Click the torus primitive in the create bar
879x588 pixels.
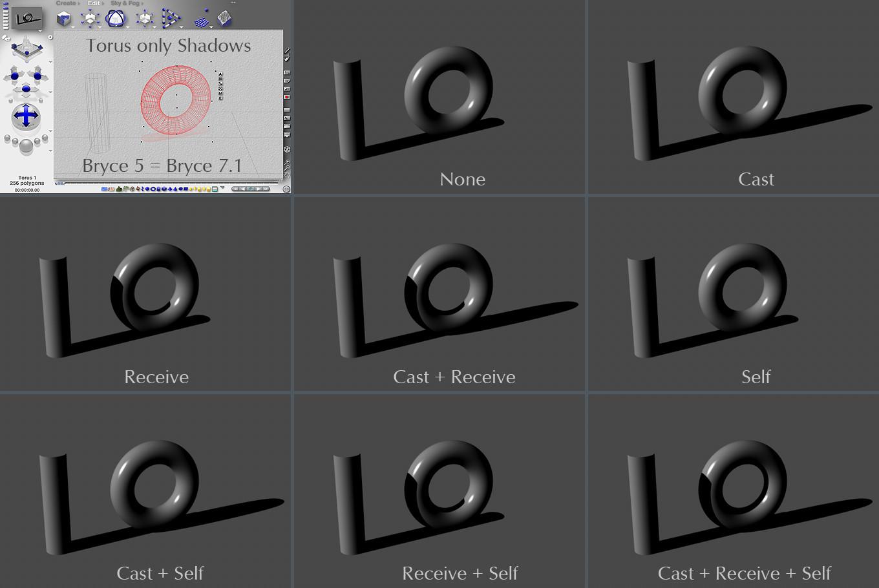153,188
